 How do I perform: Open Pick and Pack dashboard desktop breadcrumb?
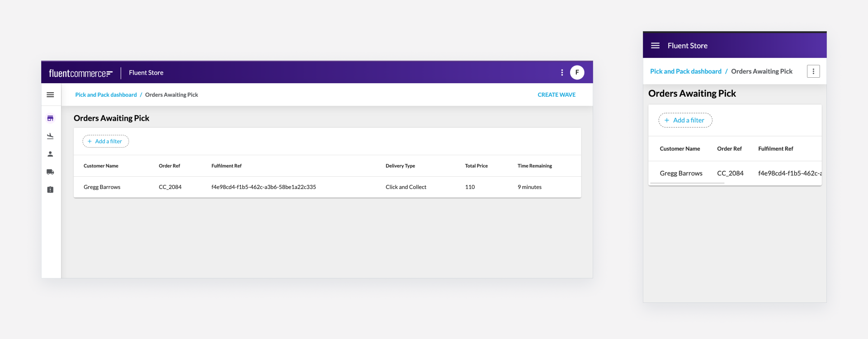pyautogui.click(x=106, y=95)
